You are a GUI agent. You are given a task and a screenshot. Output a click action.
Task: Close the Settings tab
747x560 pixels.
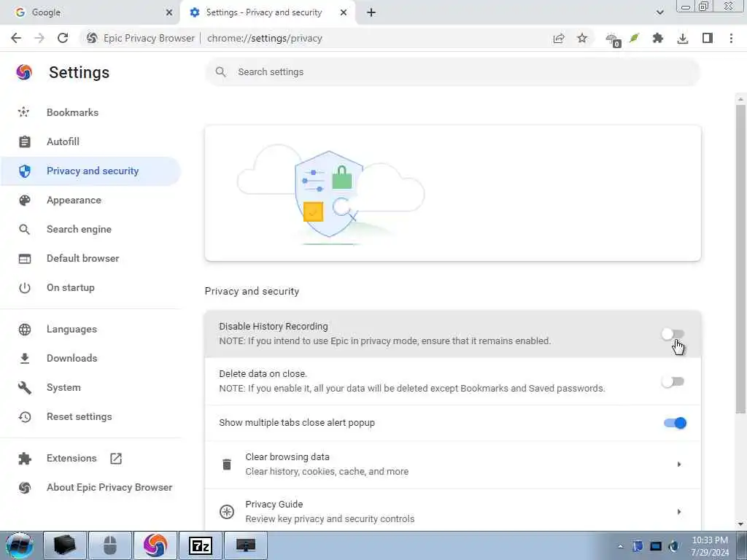344,12
